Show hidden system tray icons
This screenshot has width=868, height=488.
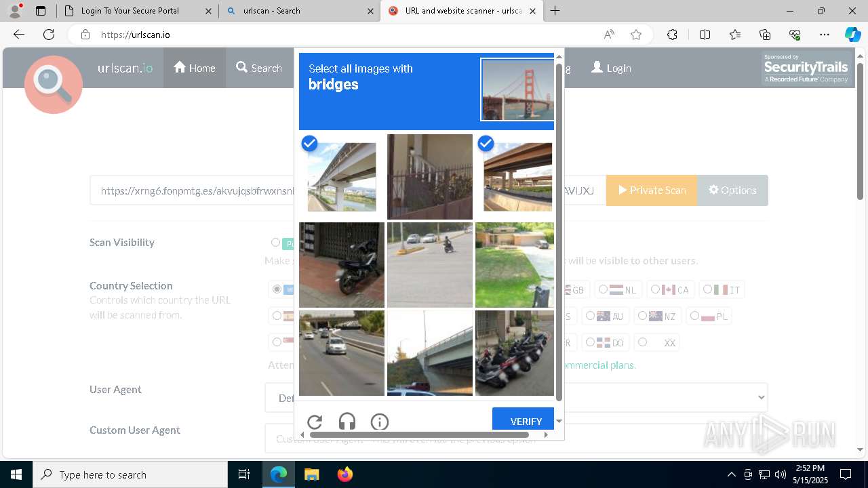pyautogui.click(x=731, y=474)
